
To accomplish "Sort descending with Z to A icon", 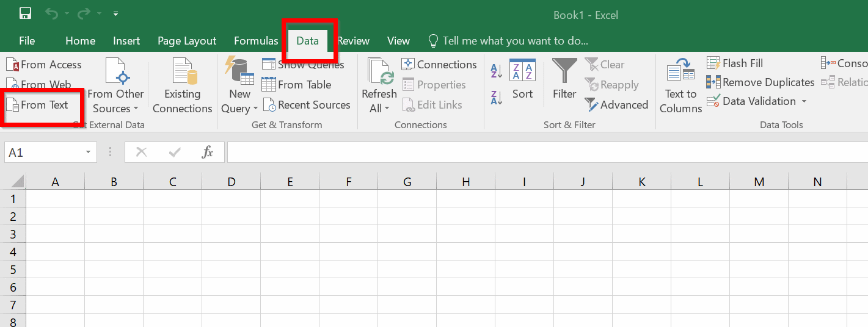I will [497, 97].
